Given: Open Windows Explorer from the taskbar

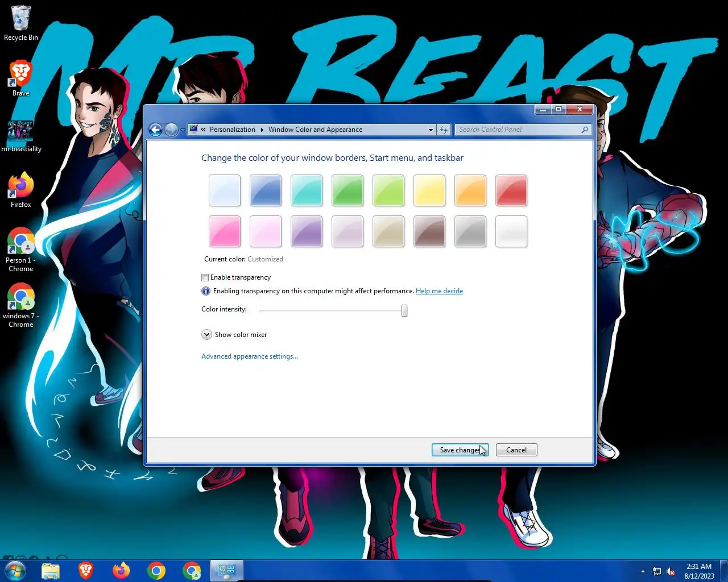Looking at the screenshot, I should point(51,571).
